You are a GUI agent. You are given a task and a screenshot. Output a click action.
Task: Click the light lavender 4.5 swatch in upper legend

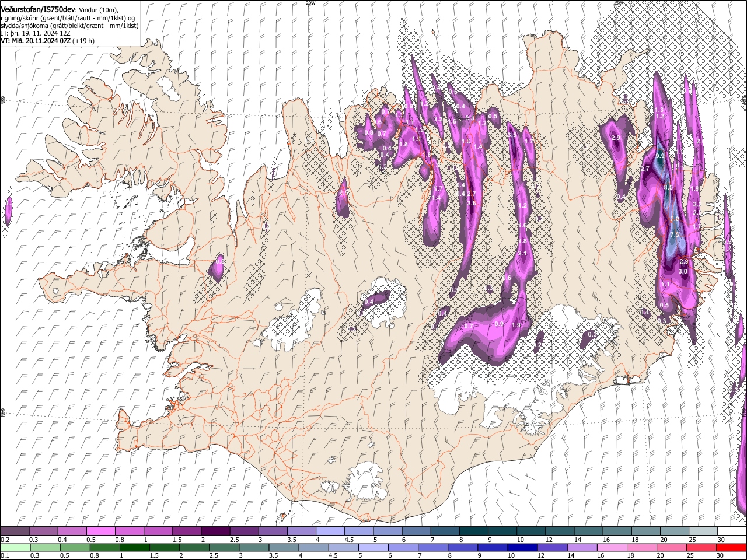[x=359, y=531]
